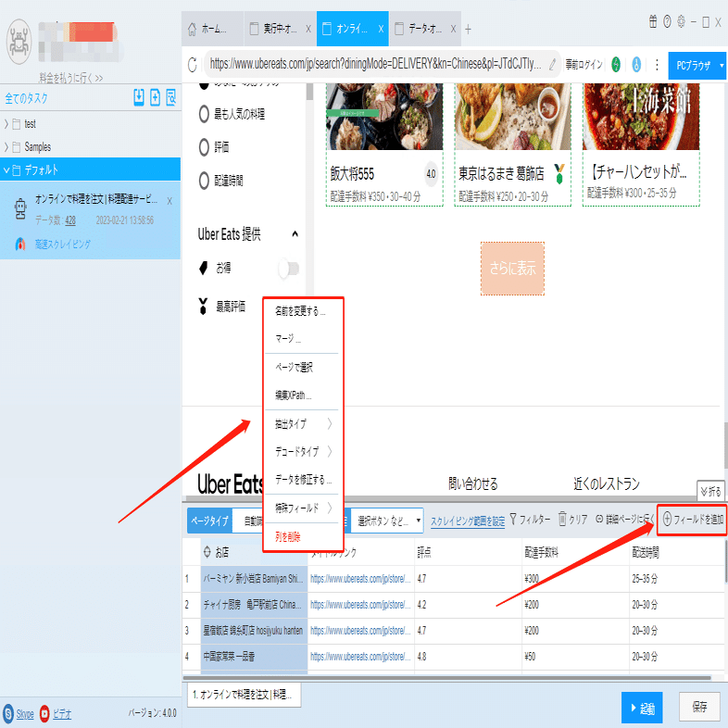Click the pencil icon in the URL bar

coord(552,65)
